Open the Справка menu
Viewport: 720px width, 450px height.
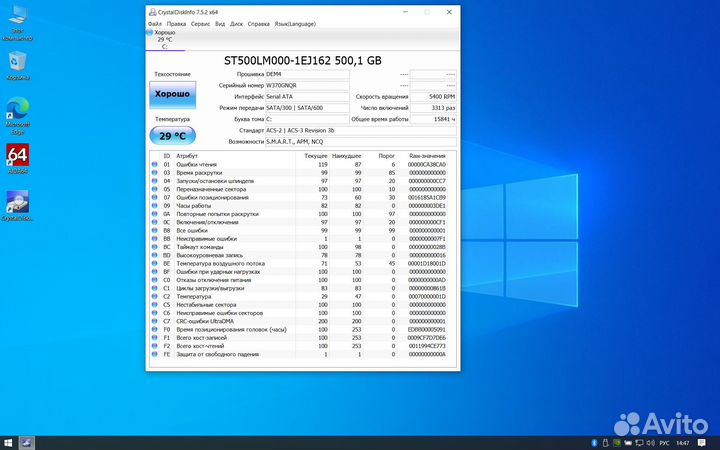tap(259, 24)
